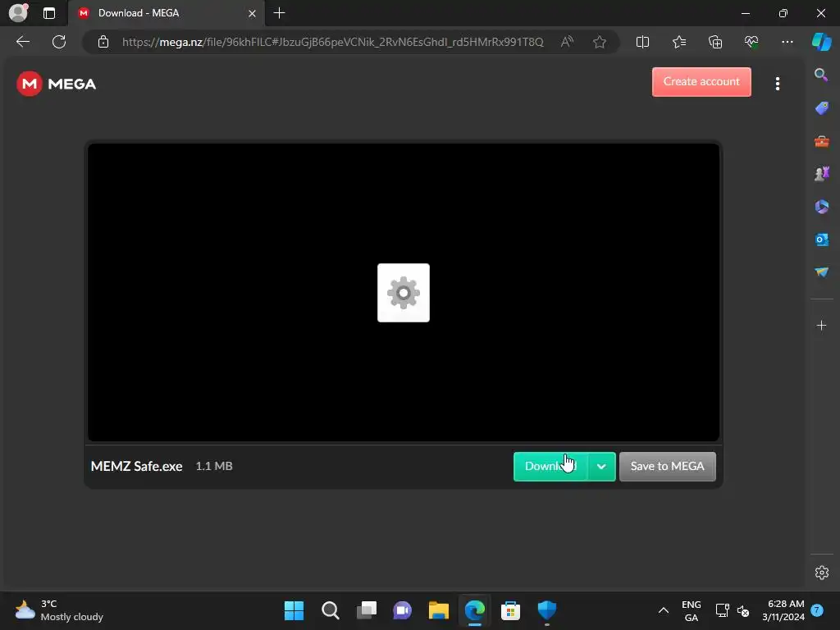Expand the Download options dropdown arrow

point(601,467)
